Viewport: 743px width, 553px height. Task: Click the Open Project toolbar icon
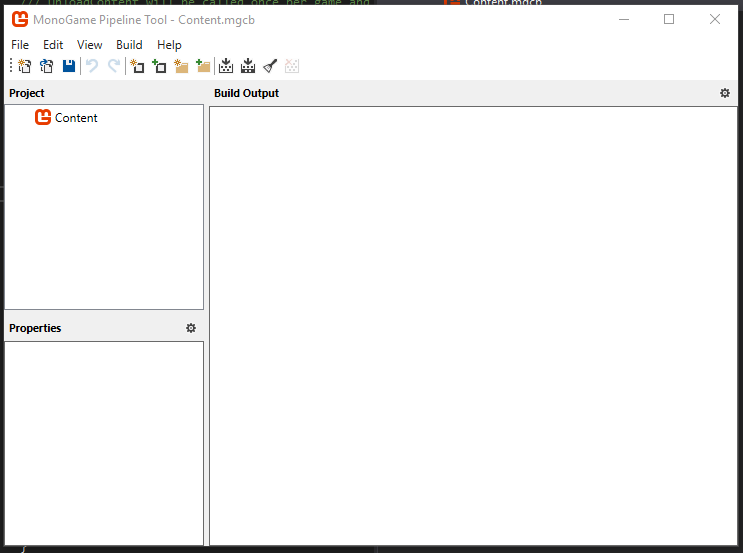pyautogui.click(x=46, y=66)
